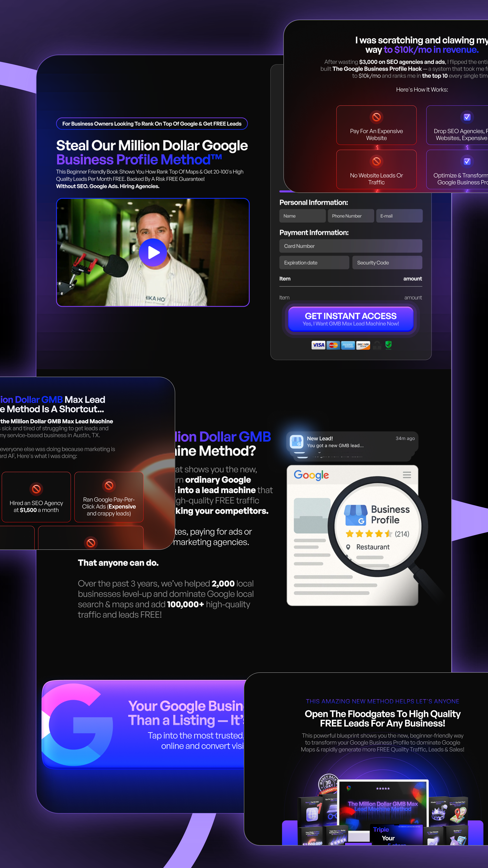Screen dimensions: 488x868
Task: Click the Expiration date field
Action: [x=314, y=262]
